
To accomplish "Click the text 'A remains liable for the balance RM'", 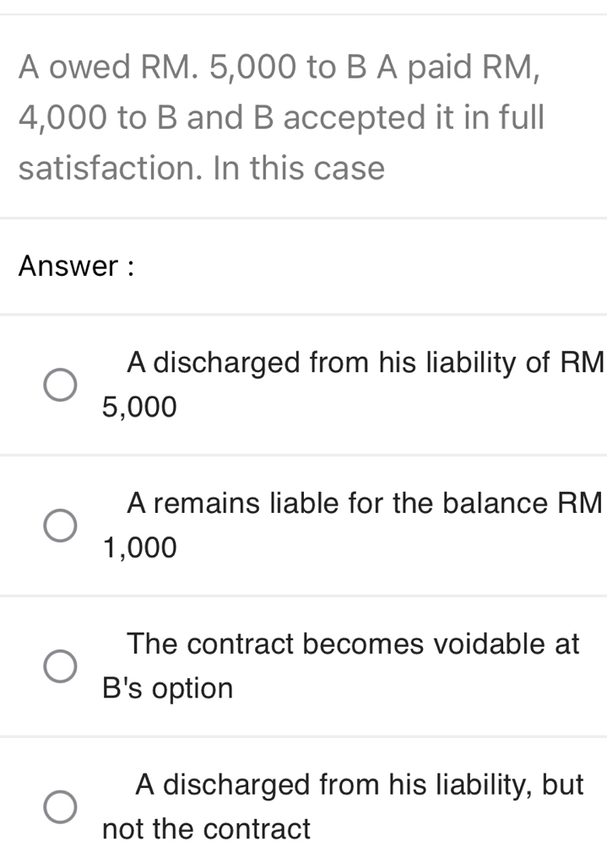I will pos(363,504).
